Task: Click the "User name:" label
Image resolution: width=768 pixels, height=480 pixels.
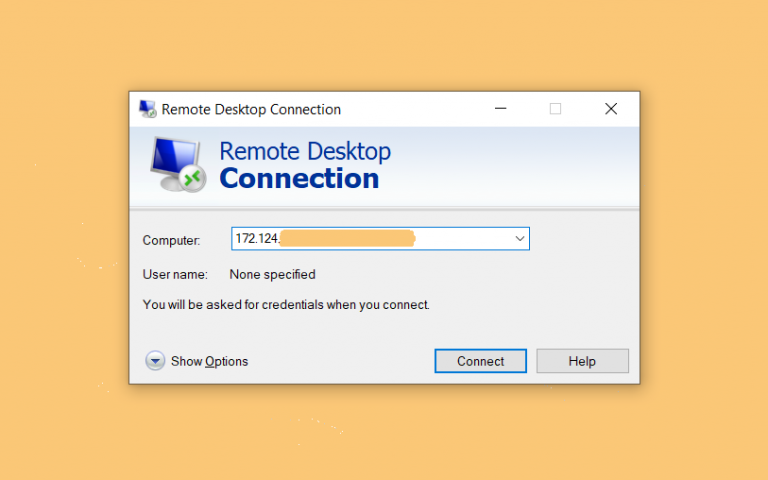Action: pos(175,274)
